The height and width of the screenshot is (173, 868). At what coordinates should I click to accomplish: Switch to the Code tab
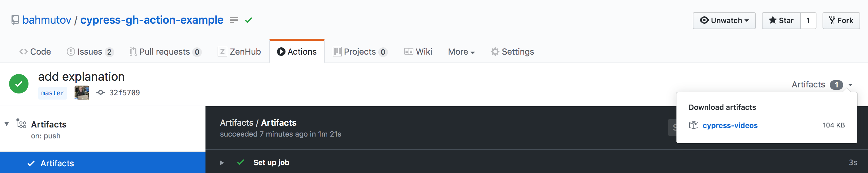tap(35, 52)
